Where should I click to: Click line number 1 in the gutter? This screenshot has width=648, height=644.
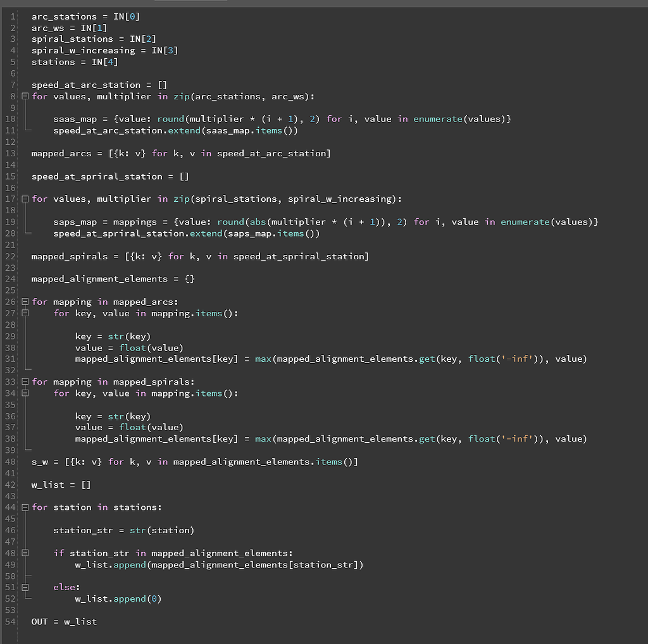pyautogui.click(x=12, y=16)
